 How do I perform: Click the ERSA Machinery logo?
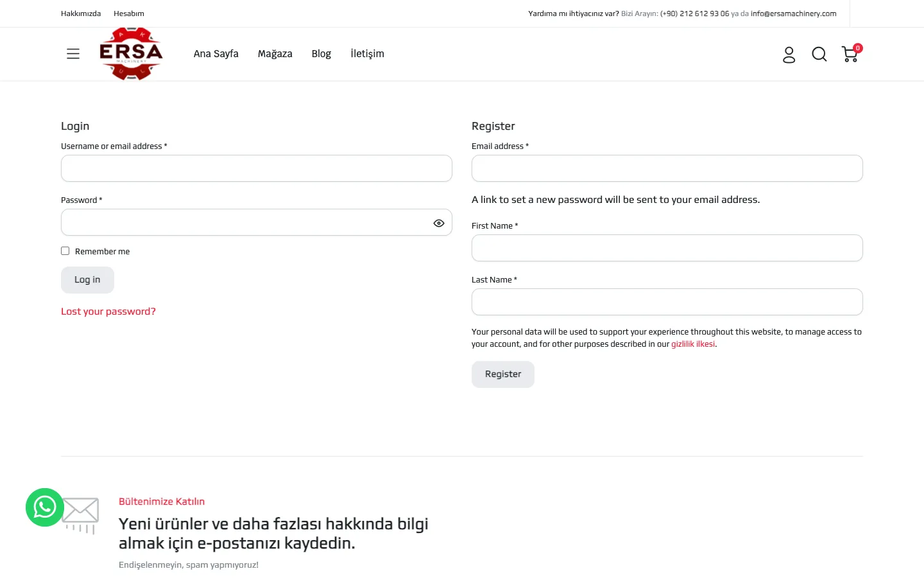click(x=131, y=54)
